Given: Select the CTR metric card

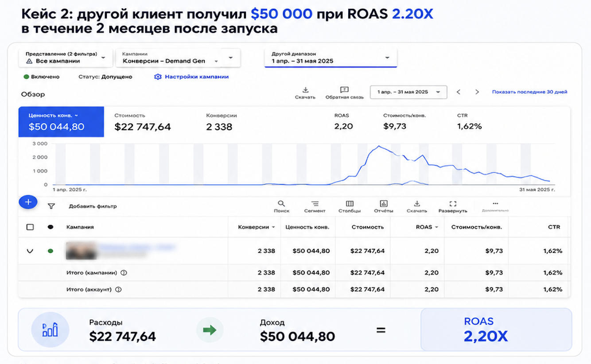Looking at the screenshot, I should 469,122.
